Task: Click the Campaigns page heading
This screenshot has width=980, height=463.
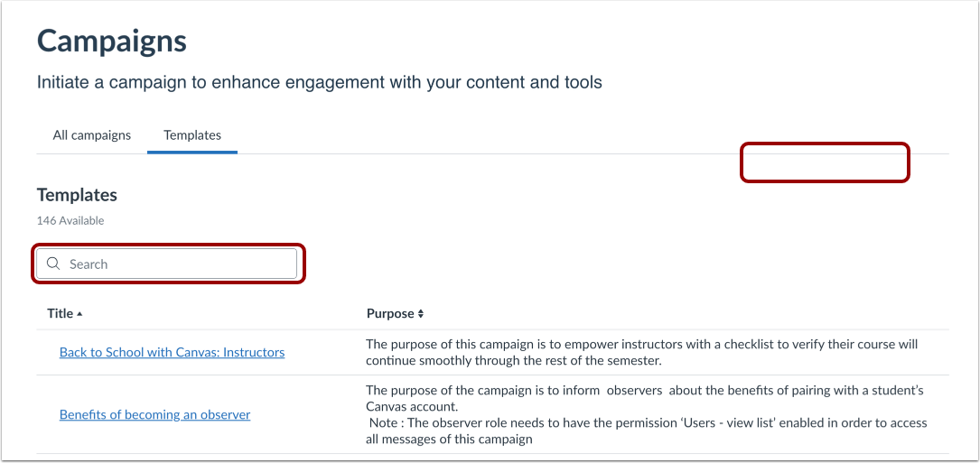Action: click(x=112, y=41)
